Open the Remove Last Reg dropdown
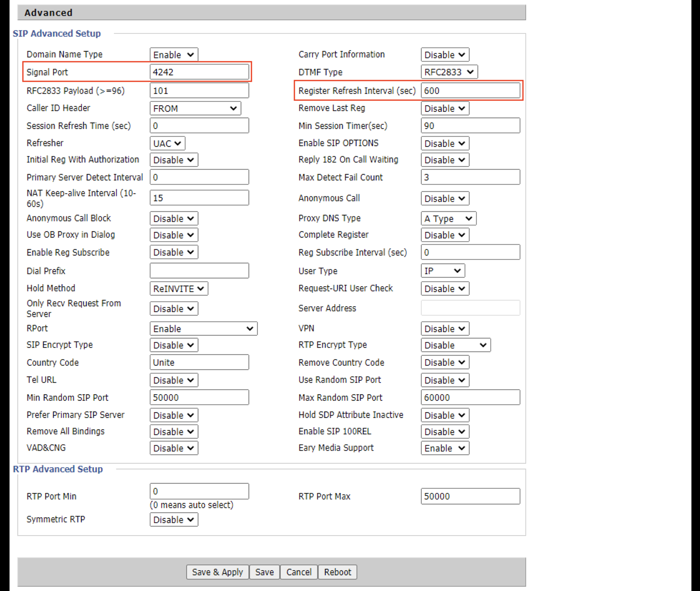The width and height of the screenshot is (700, 591). click(x=445, y=108)
